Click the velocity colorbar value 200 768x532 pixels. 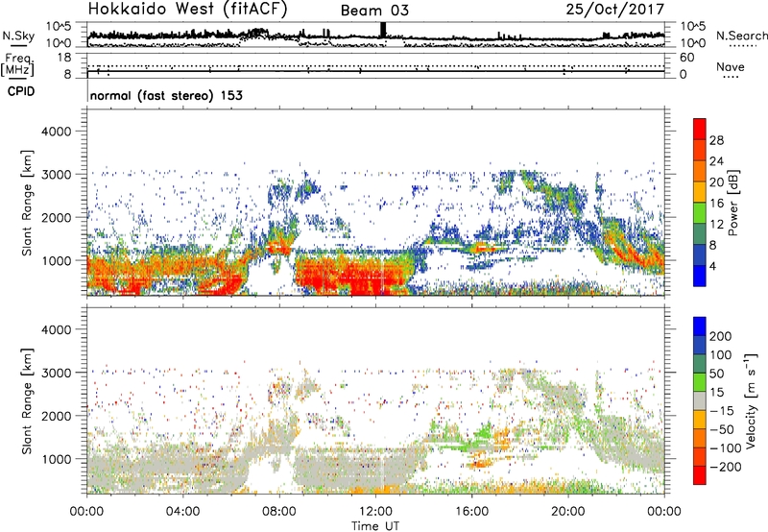721,336
